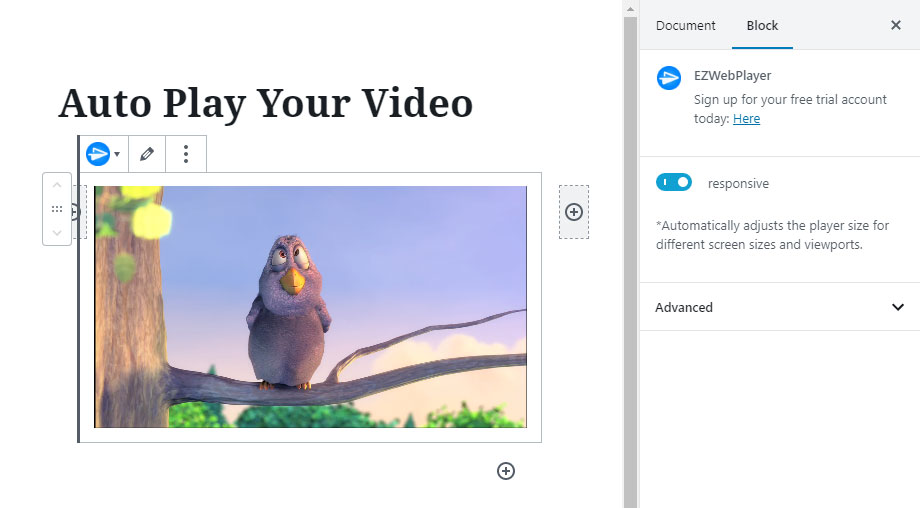The height and width of the screenshot is (508, 920).
Task: Click the add block plus icon below video
Action: pos(506,470)
